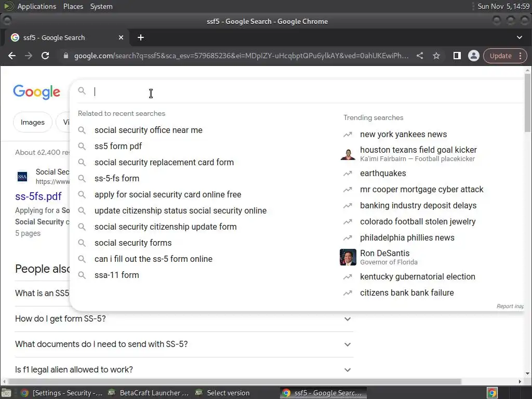Click Ron DeSantis thumbnail photo
This screenshot has width=532, height=399.
pos(348,257)
